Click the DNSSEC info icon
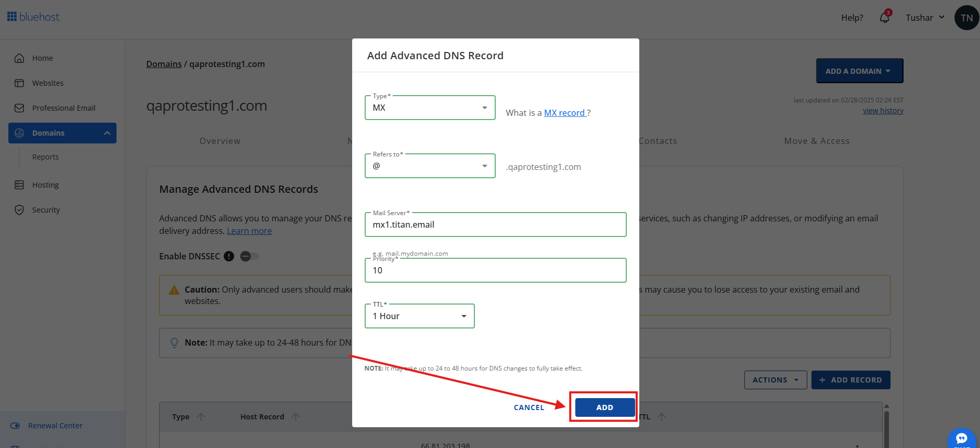Viewport: 980px width, 448px height. pos(229,256)
